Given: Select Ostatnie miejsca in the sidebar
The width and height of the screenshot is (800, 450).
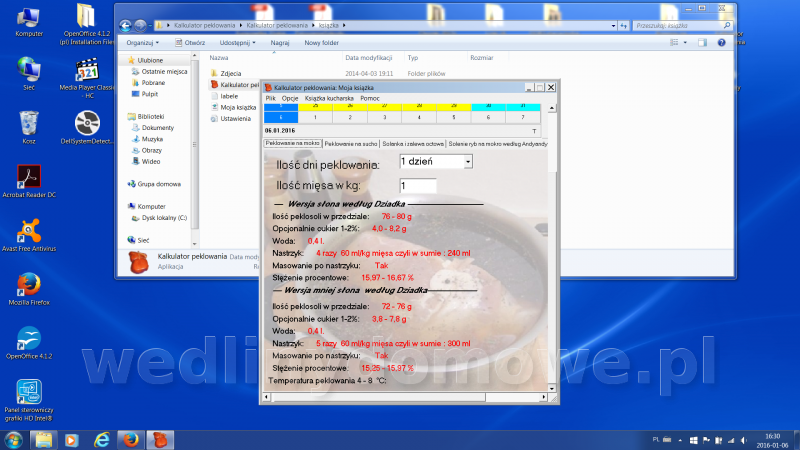Looking at the screenshot, I should [x=160, y=71].
